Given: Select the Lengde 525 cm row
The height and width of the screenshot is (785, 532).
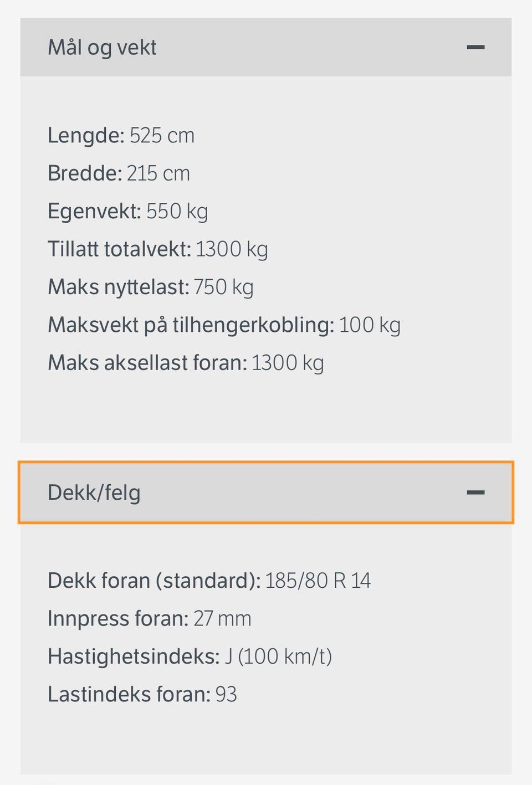Looking at the screenshot, I should (x=121, y=135).
